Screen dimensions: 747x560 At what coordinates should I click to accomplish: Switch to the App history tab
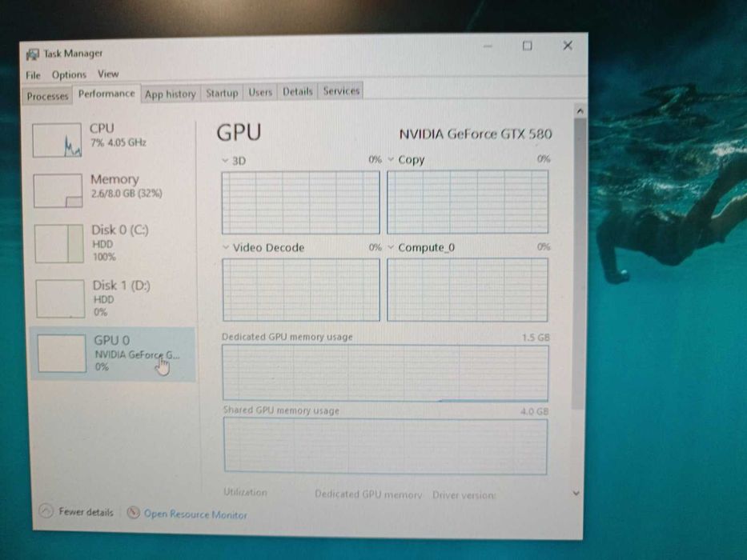coord(170,94)
